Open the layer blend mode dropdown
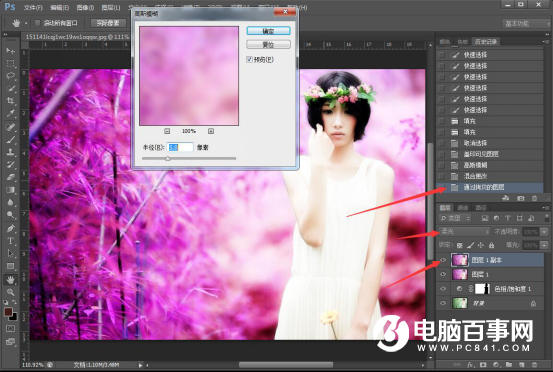This screenshot has width=553, height=372. [x=464, y=232]
